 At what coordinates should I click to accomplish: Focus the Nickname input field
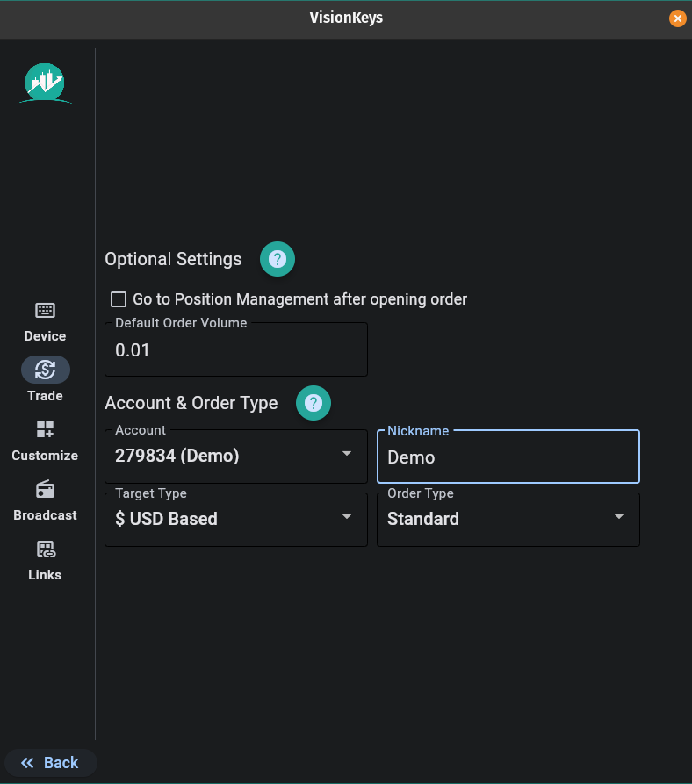pyautogui.click(x=508, y=457)
